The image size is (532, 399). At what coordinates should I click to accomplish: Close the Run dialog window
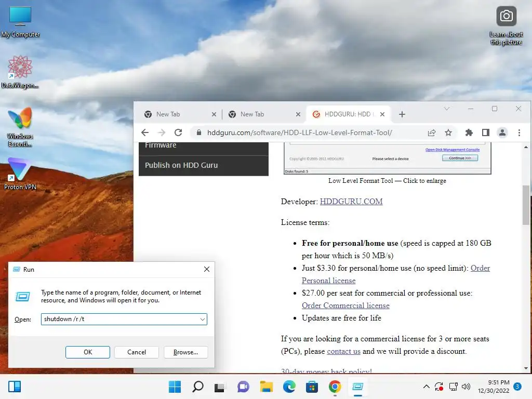pyautogui.click(x=207, y=270)
